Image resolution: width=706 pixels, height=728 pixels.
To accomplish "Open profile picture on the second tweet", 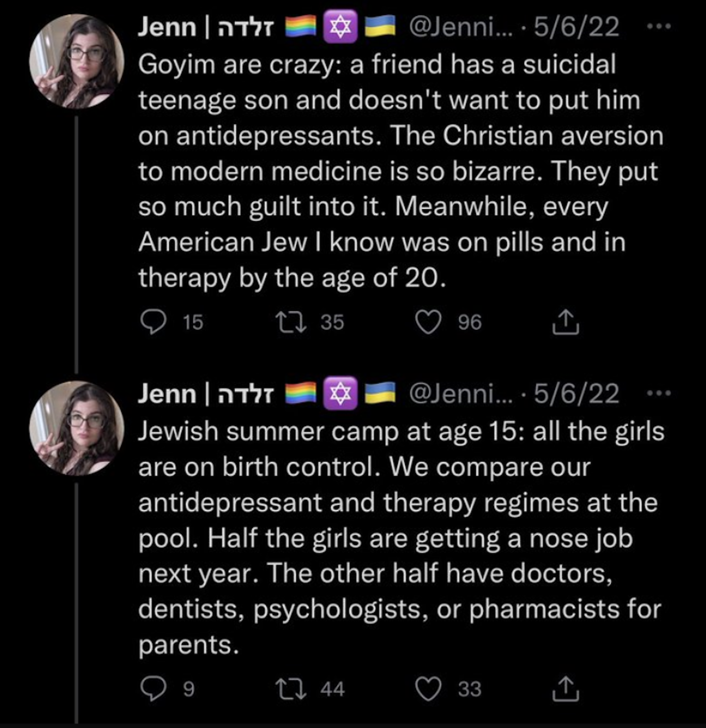I will (77, 428).
